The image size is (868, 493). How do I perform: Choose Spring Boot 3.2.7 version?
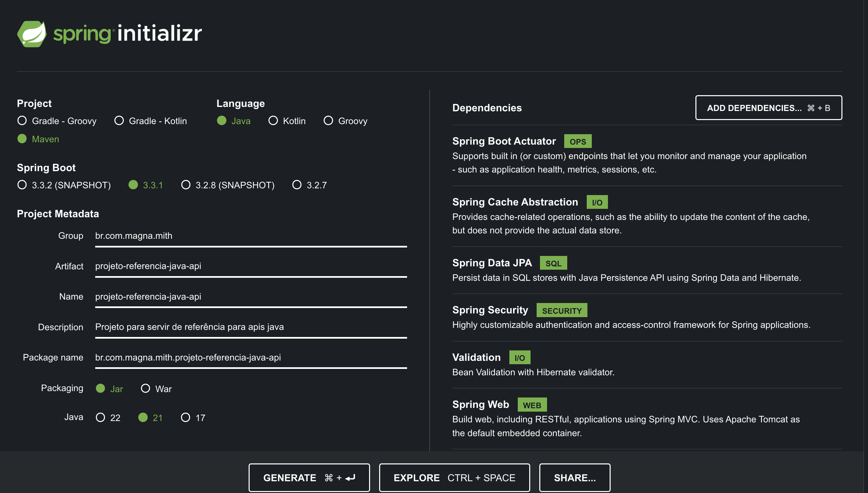(x=297, y=185)
